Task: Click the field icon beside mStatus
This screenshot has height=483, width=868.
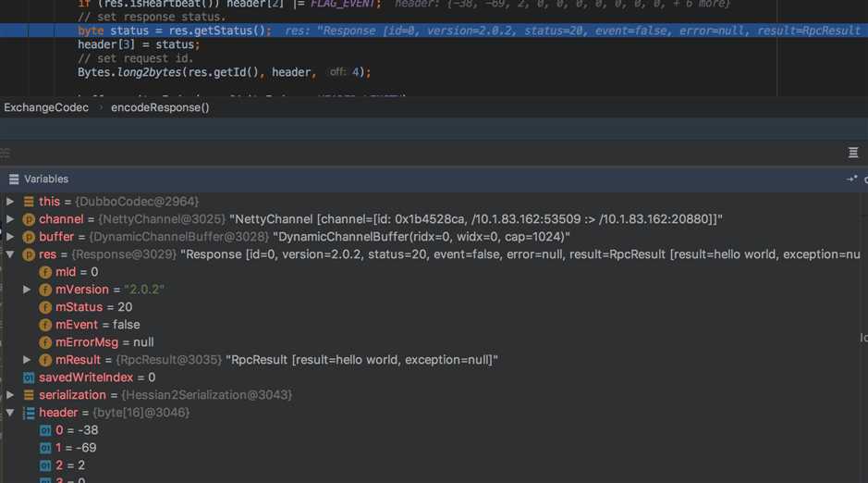Action: click(x=45, y=307)
